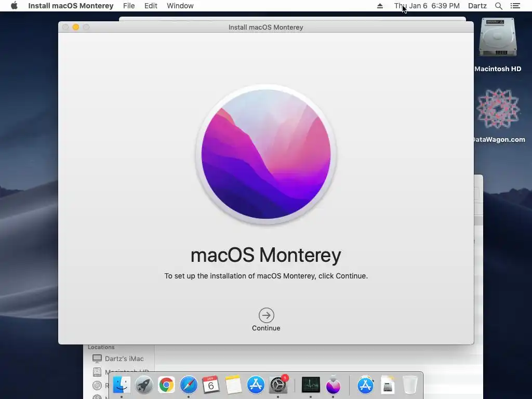Click Install macOS Monterey Dock icon
Screen dimensions: 532x399
click(333, 385)
